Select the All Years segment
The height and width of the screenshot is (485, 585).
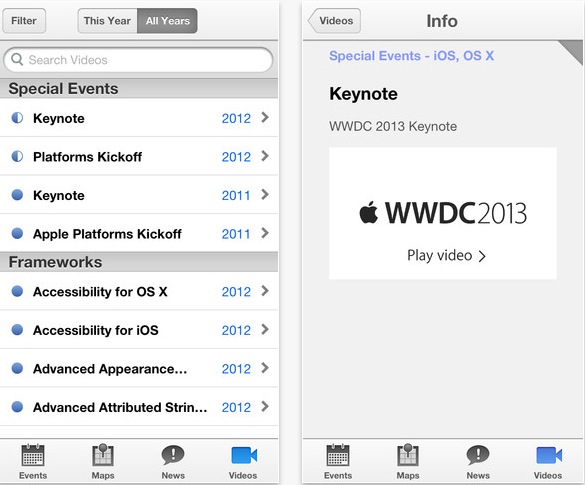[x=168, y=21]
